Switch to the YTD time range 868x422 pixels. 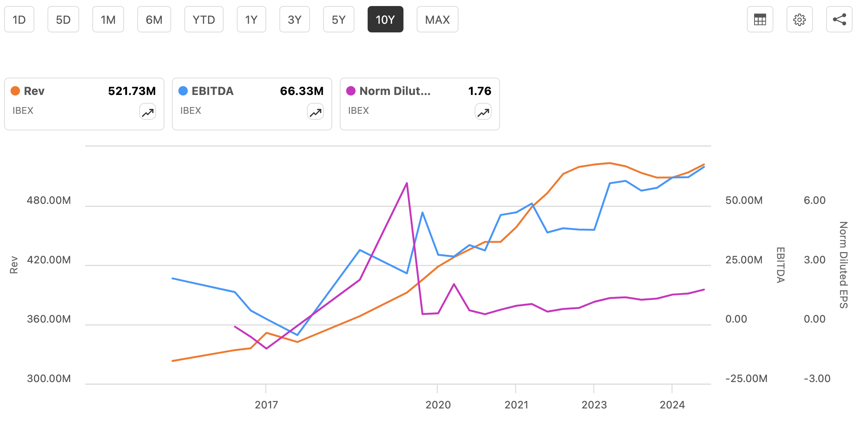pyautogui.click(x=204, y=19)
